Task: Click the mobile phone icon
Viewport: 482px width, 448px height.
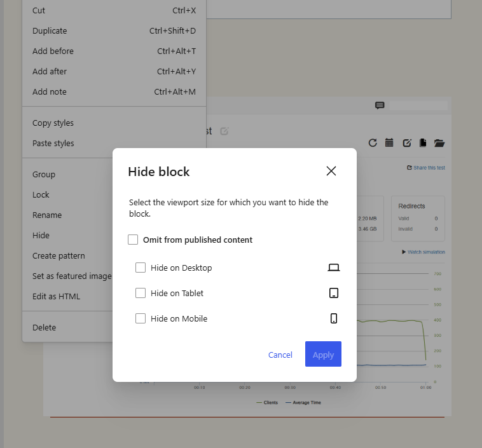Action: click(334, 318)
